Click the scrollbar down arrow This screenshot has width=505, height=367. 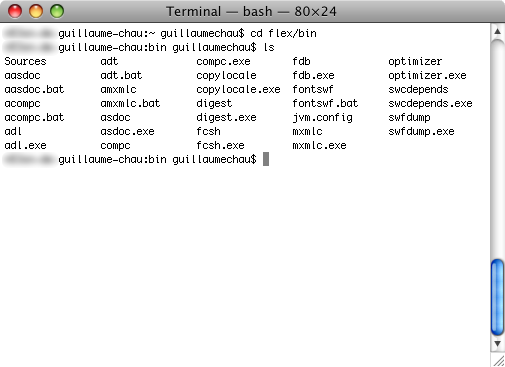coord(497,343)
